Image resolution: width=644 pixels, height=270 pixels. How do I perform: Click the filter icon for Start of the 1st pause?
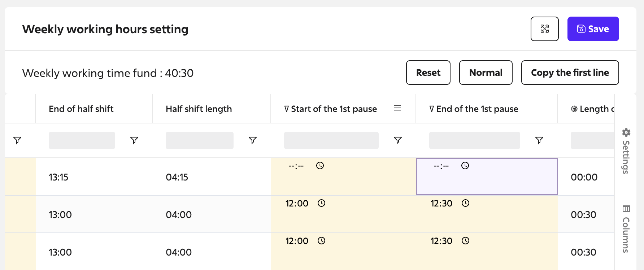398,140
